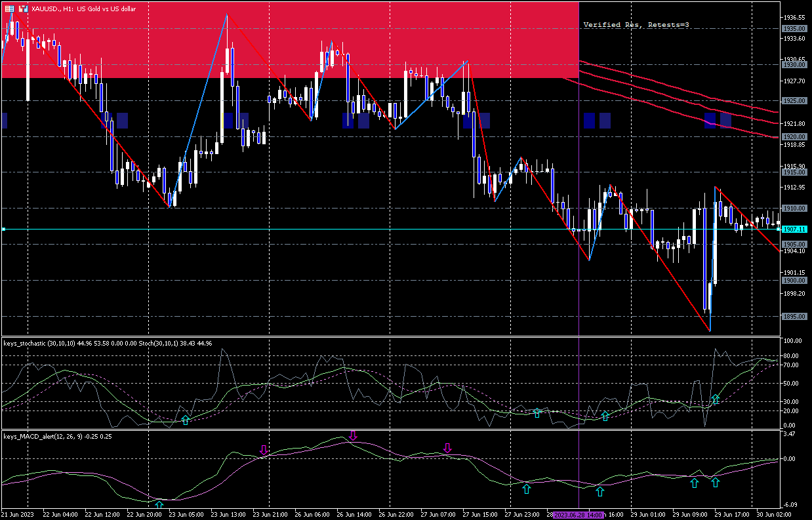Image resolution: width=812 pixels, height=520 pixels.
Task: Select MACD cyan up arrow near 22 Jun 20:00
Action: point(159,504)
